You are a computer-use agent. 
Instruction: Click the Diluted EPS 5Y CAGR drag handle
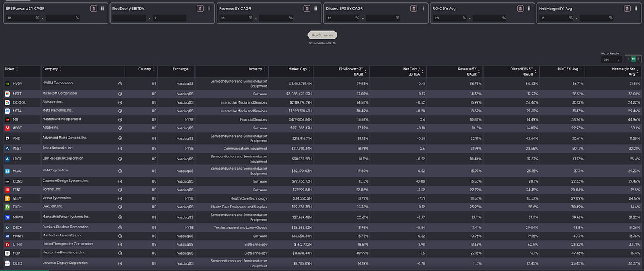coord(423,8)
